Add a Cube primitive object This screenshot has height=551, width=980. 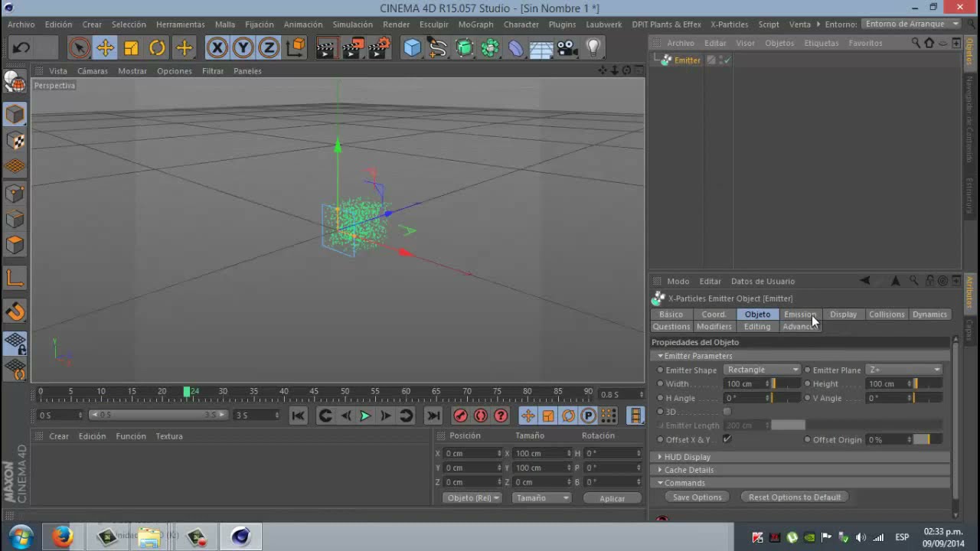click(412, 48)
